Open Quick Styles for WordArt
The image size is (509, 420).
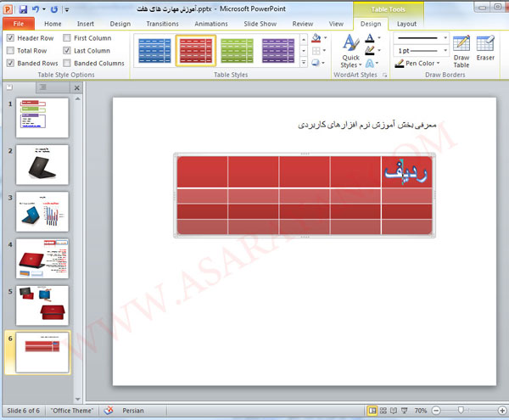350,51
